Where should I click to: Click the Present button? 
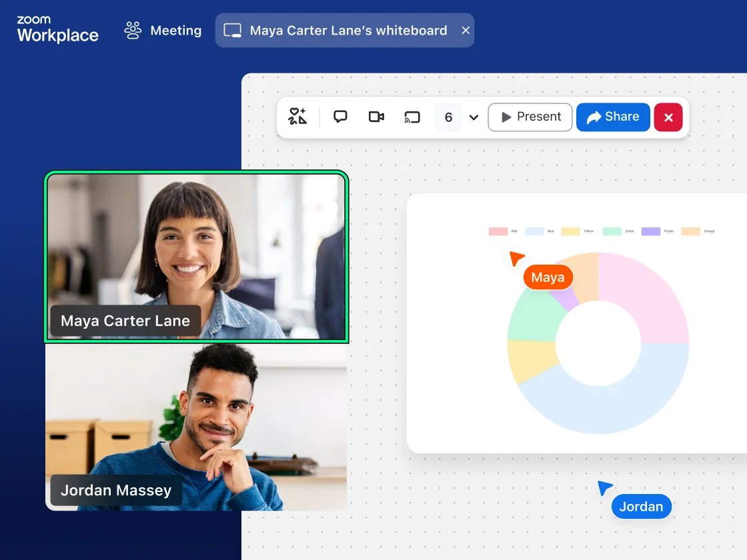530,117
